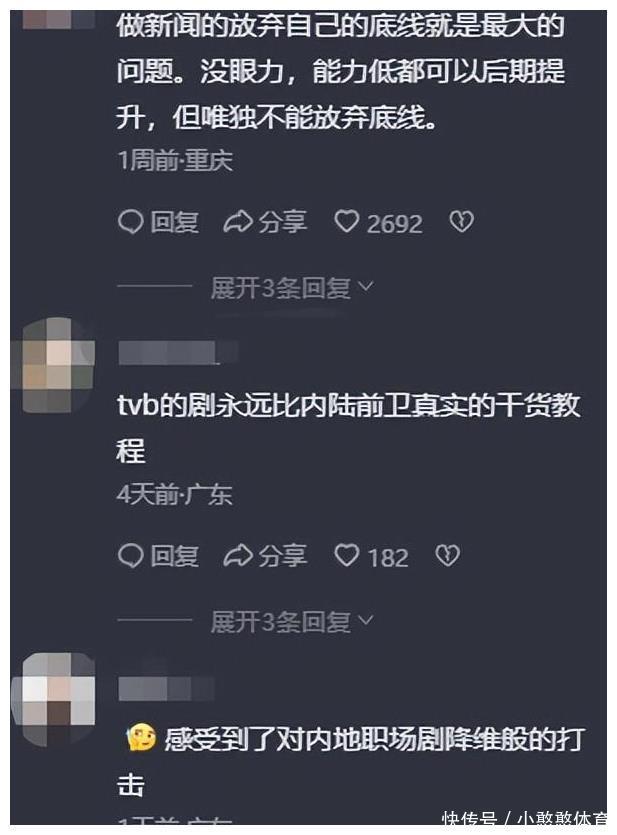The height and width of the screenshot is (835, 617).
Task: Open the third commenter's pixelated avatar
Action: click(54, 699)
